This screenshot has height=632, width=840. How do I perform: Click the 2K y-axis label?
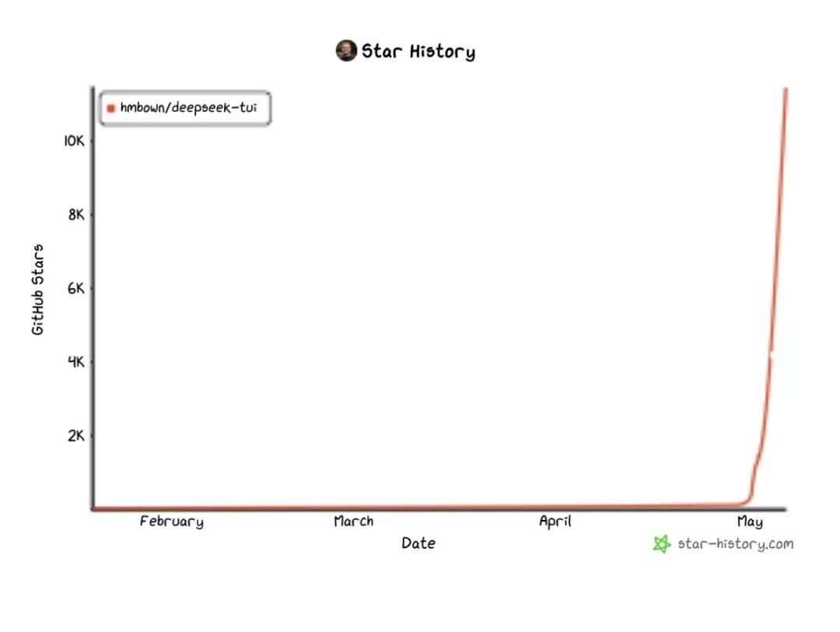[x=76, y=436]
